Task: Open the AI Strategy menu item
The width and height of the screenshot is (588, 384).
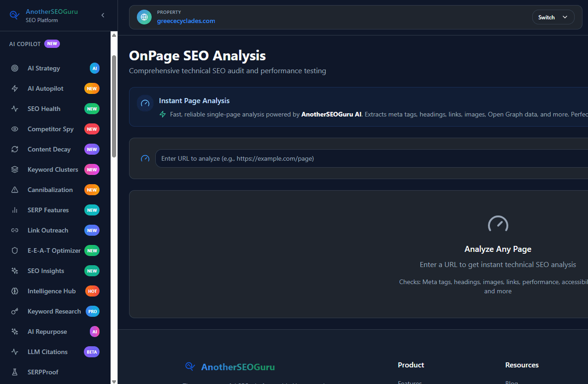Action: tap(55, 68)
